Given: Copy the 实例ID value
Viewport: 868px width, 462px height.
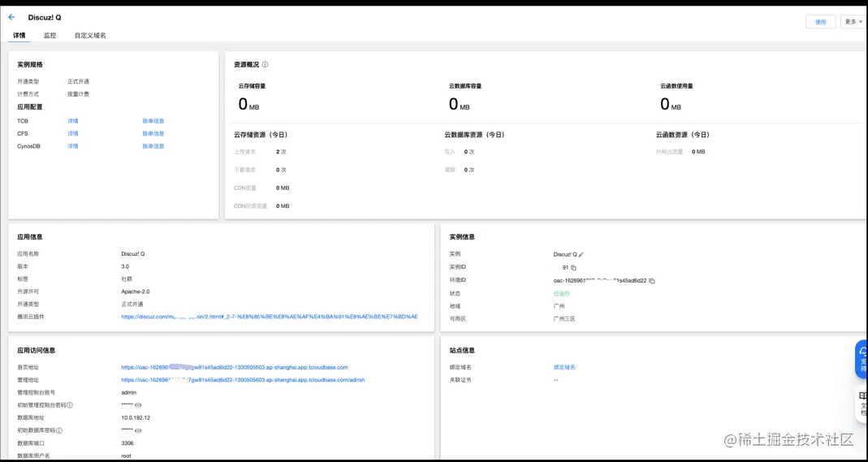Looking at the screenshot, I should [573, 268].
